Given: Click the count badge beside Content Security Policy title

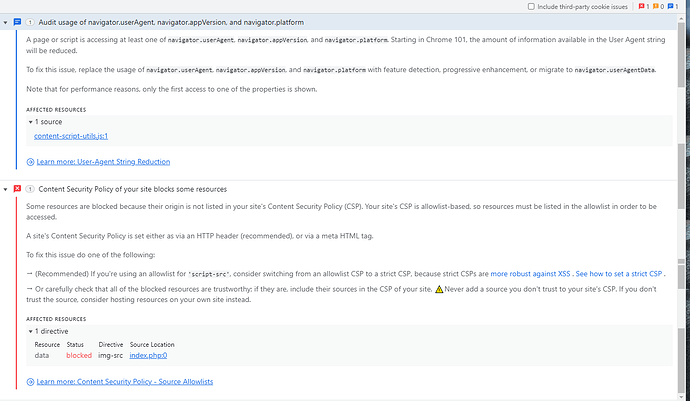Looking at the screenshot, I should [x=29, y=189].
